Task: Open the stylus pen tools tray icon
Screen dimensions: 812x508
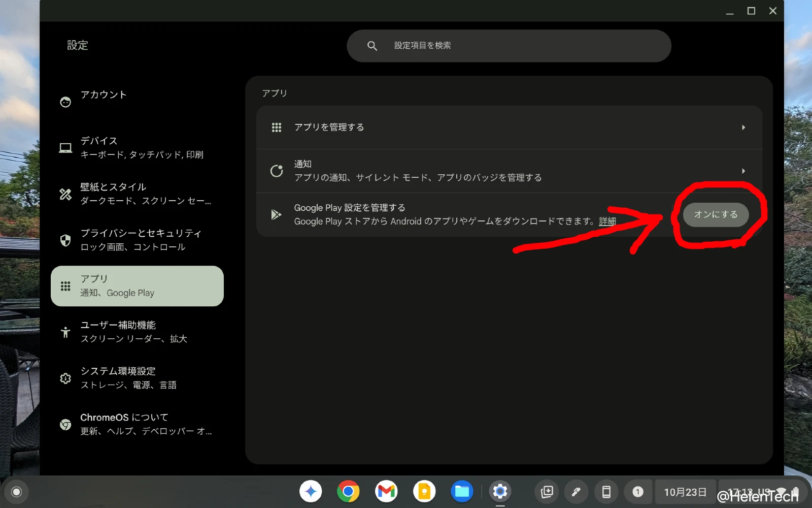Action: coord(576,492)
